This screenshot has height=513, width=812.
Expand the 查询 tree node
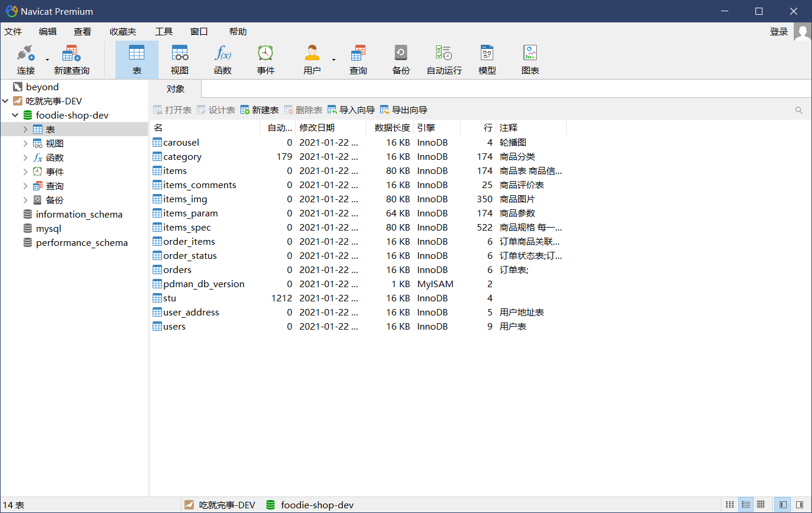click(x=25, y=186)
